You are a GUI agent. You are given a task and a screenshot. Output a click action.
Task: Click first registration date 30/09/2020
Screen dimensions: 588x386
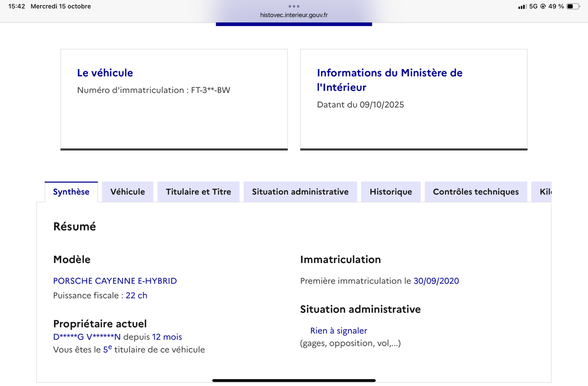click(436, 281)
